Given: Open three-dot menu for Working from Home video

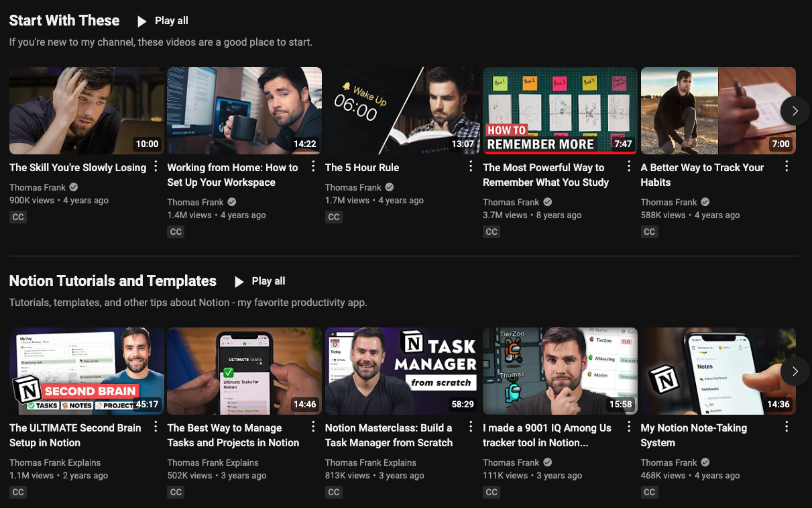Looking at the screenshot, I should click(x=313, y=166).
